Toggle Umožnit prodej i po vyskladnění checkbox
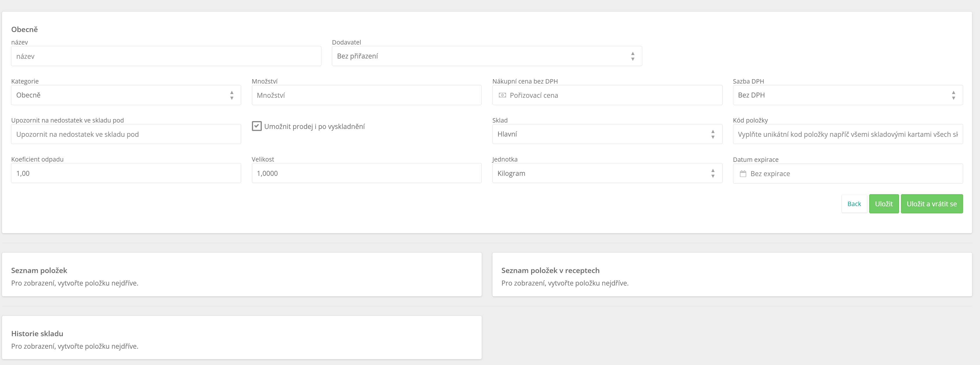 click(257, 126)
